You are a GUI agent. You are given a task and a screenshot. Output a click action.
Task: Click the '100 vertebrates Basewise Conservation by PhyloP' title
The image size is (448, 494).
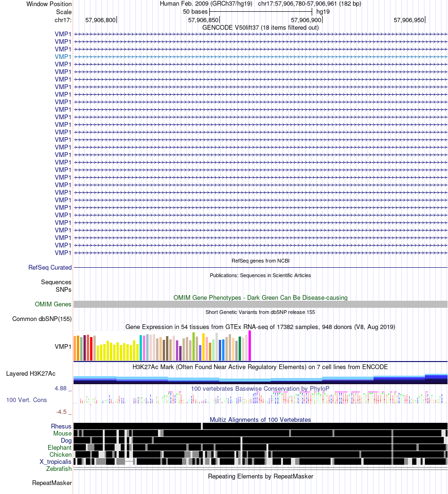(260, 389)
